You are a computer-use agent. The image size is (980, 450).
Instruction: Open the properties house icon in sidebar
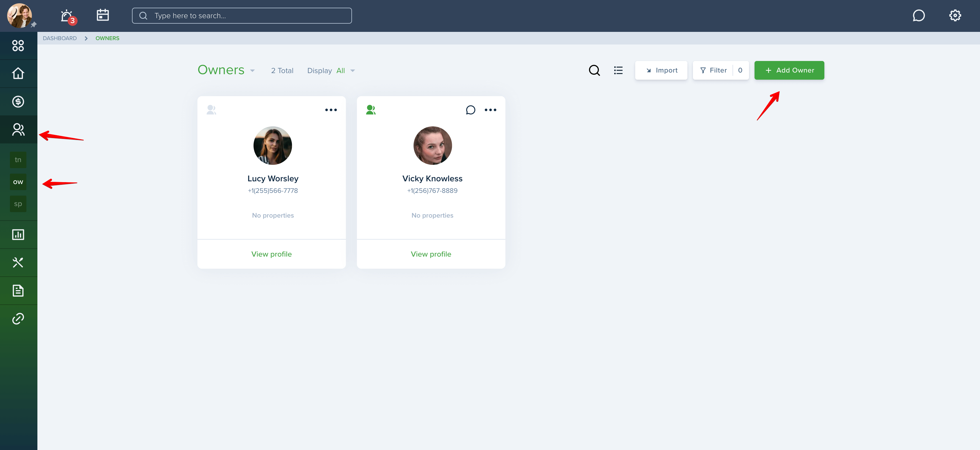[x=18, y=73]
